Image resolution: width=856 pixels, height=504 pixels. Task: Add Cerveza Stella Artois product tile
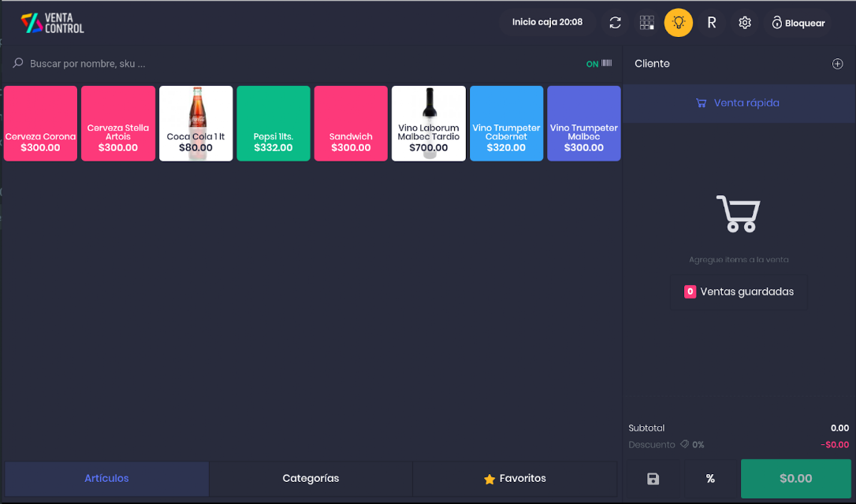[118, 124]
